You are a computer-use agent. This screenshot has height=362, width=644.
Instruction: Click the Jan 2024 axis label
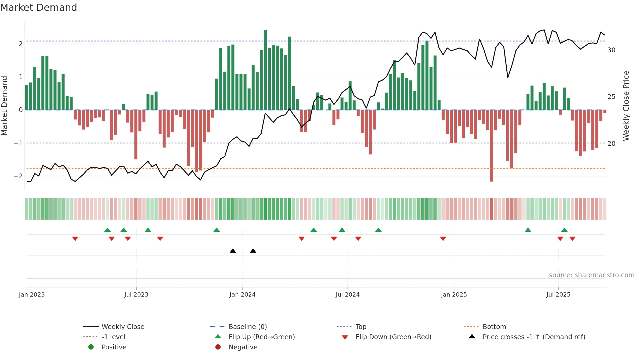(x=243, y=294)
